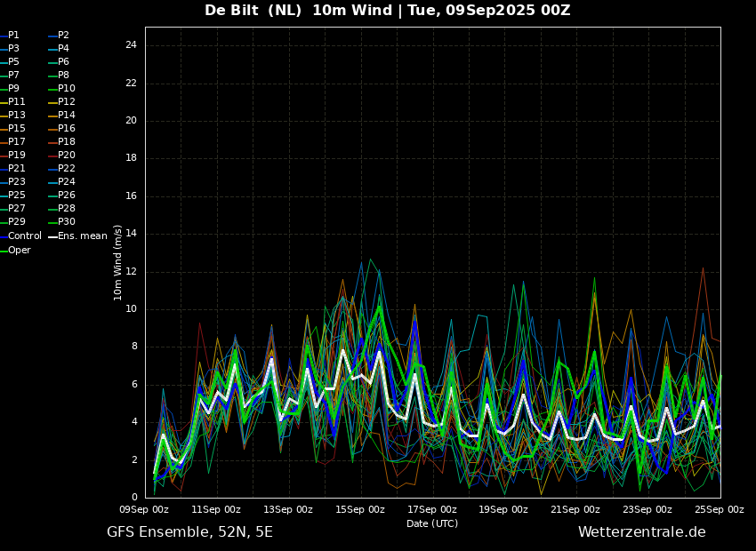Screen dimensions: 756x551
Task: Click the P30 legend label
Action: pos(61,221)
